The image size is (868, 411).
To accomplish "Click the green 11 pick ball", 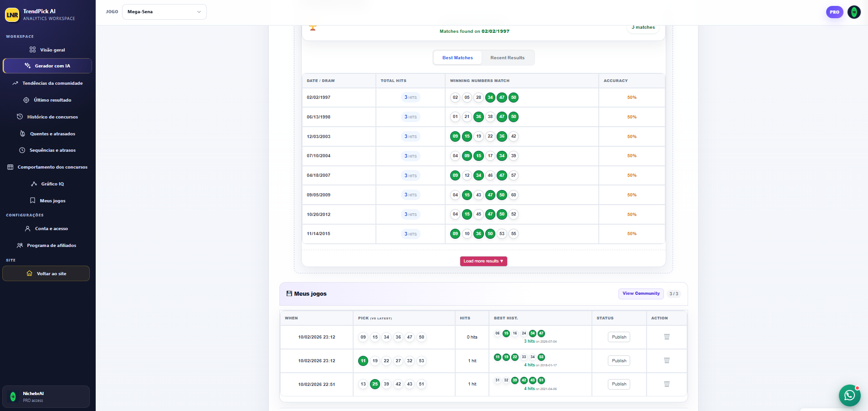I will (x=363, y=361).
